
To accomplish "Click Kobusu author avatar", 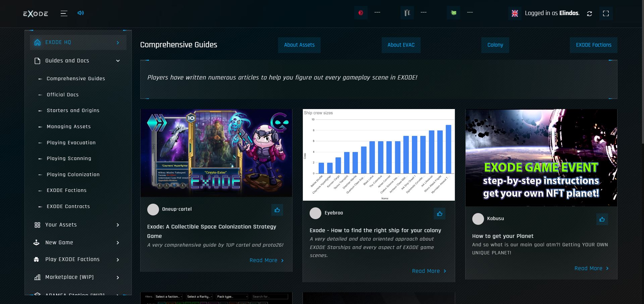I will pos(478,219).
